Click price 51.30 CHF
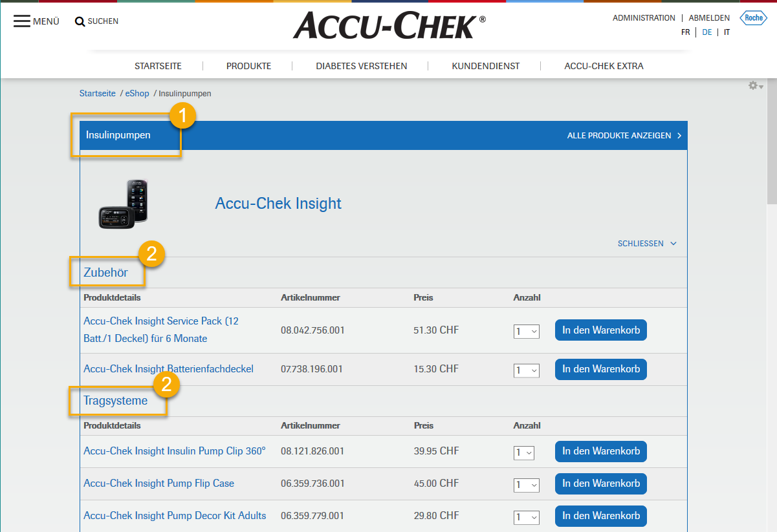 tap(436, 330)
